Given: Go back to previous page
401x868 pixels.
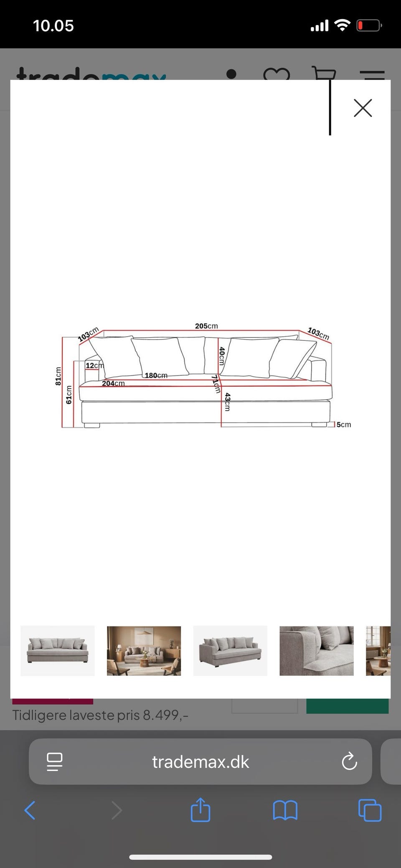Looking at the screenshot, I should click(x=30, y=810).
